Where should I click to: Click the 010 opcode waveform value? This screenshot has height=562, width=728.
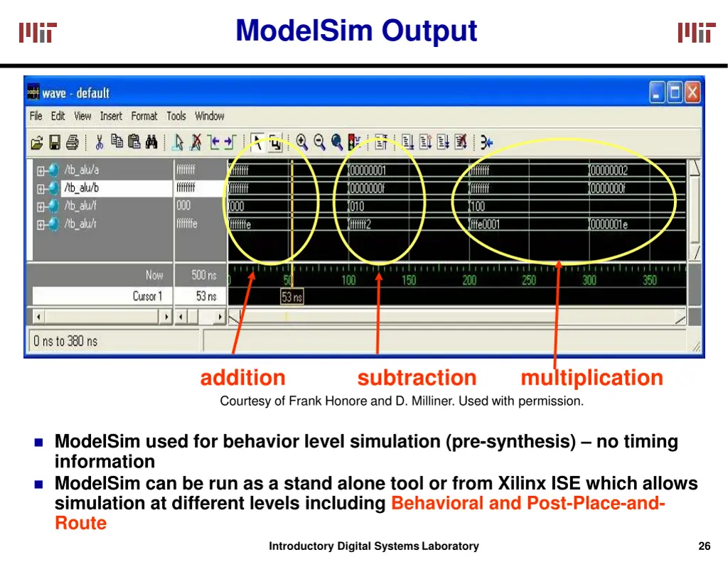(357, 207)
